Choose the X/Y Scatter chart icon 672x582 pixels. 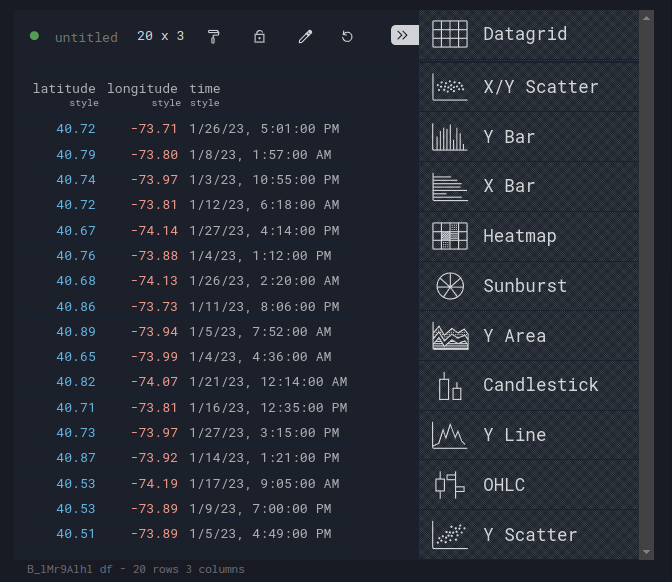pos(450,87)
